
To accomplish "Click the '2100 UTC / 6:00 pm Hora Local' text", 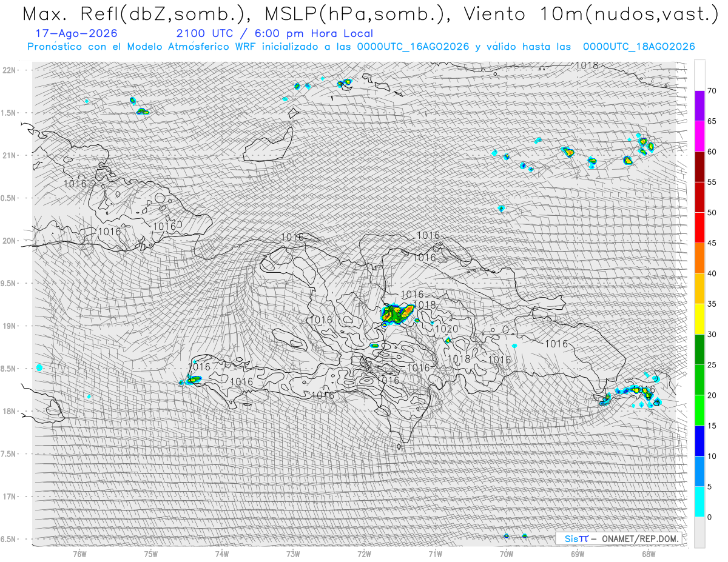I will [x=274, y=34].
